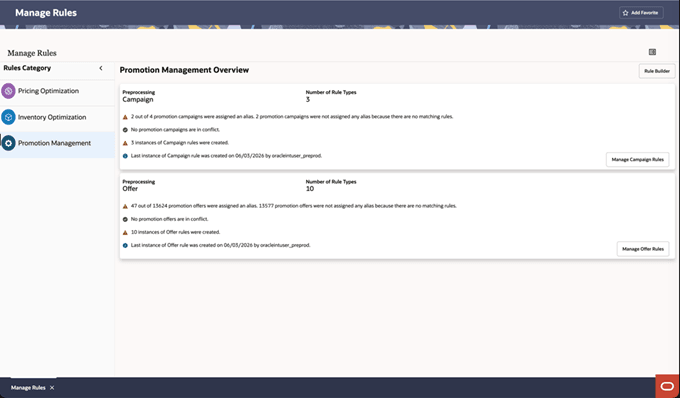Close the Manage Rules bottom tab
The image size is (680, 398).
pos(52,388)
